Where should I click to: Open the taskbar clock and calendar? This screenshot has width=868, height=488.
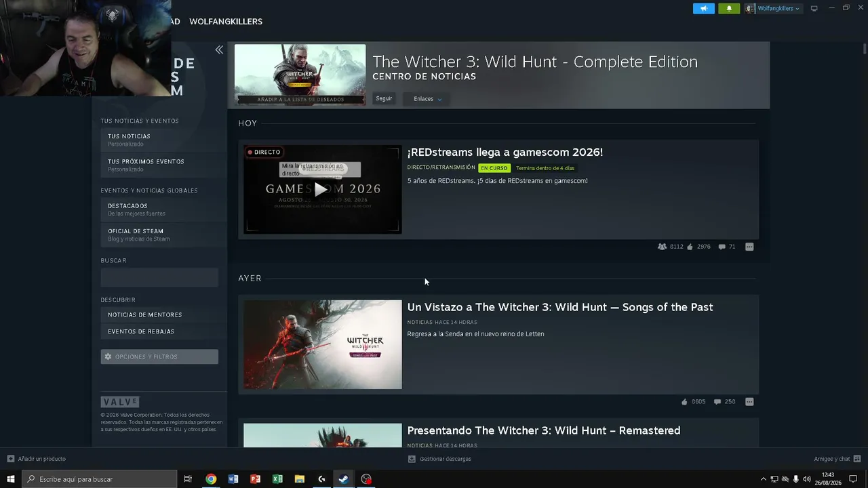pyautogui.click(x=828, y=479)
